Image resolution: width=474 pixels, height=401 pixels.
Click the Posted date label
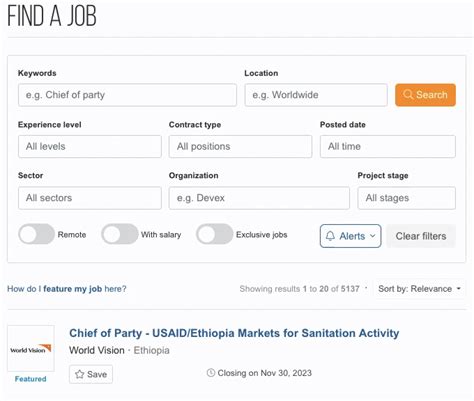point(343,125)
